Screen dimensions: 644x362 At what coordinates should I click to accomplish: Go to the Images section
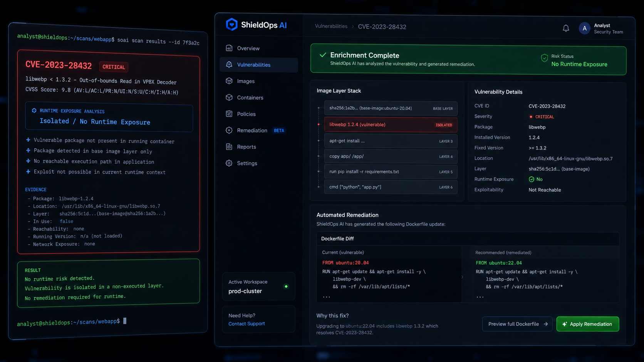pyautogui.click(x=259, y=81)
